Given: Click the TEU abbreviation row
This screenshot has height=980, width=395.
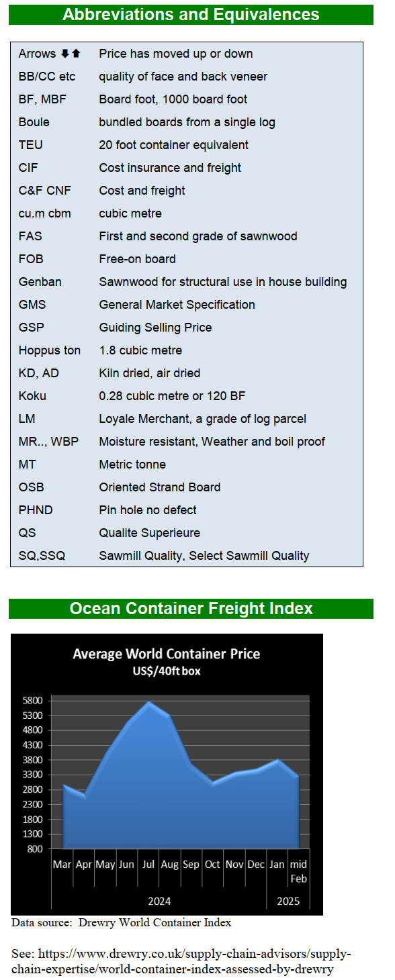Looking at the screenshot, I should [x=187, y=145].
